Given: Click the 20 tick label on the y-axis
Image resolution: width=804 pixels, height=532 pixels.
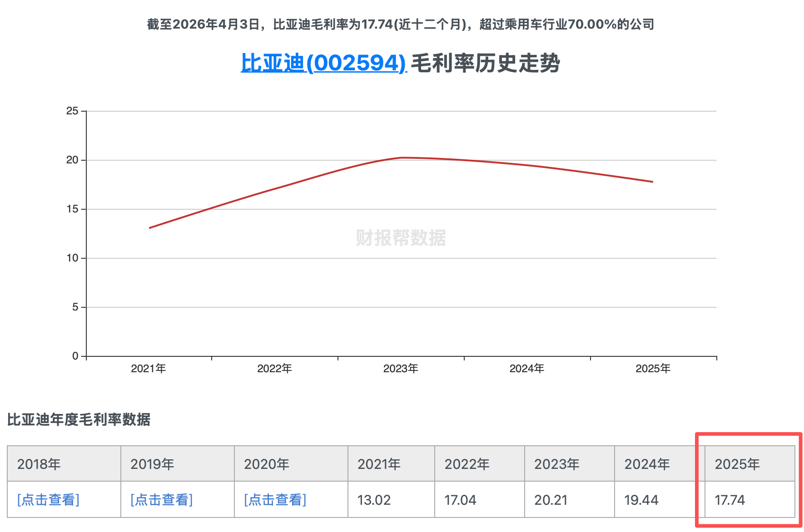Looking at the screenshot, I should [x=73, y=160].
